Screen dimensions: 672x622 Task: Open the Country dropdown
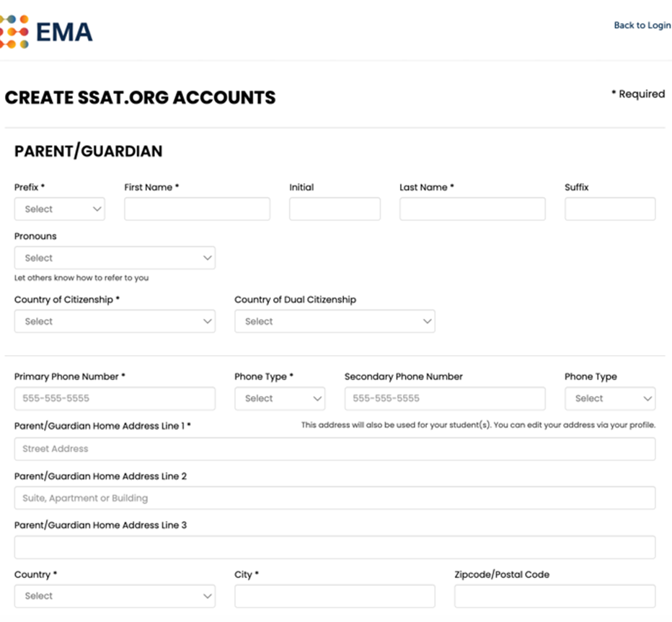click(115, 597)
